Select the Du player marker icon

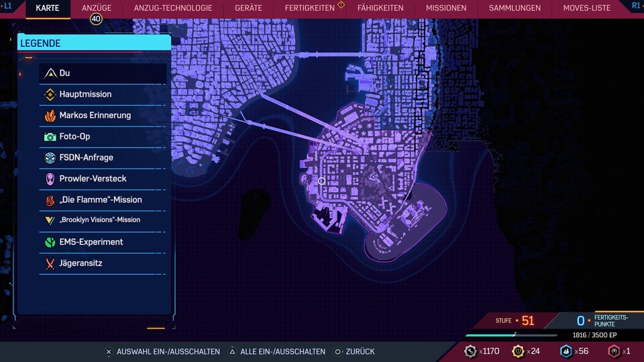click(50, 73)
